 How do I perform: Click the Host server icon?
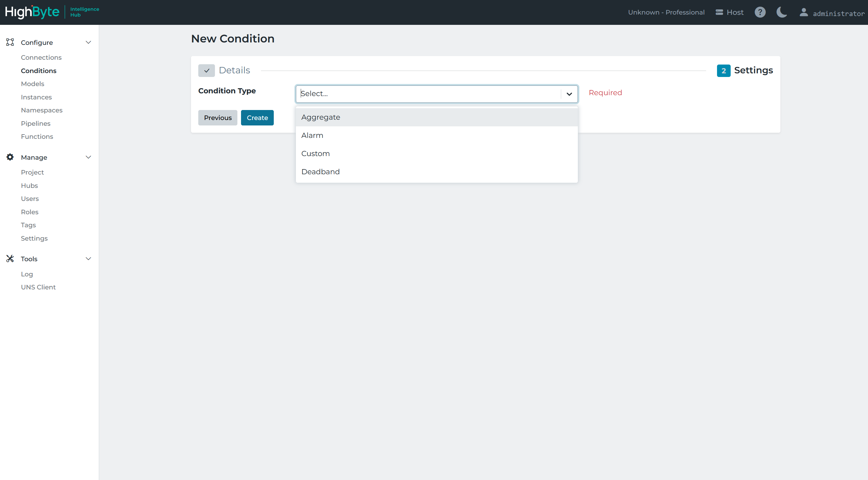coord(719,12)
